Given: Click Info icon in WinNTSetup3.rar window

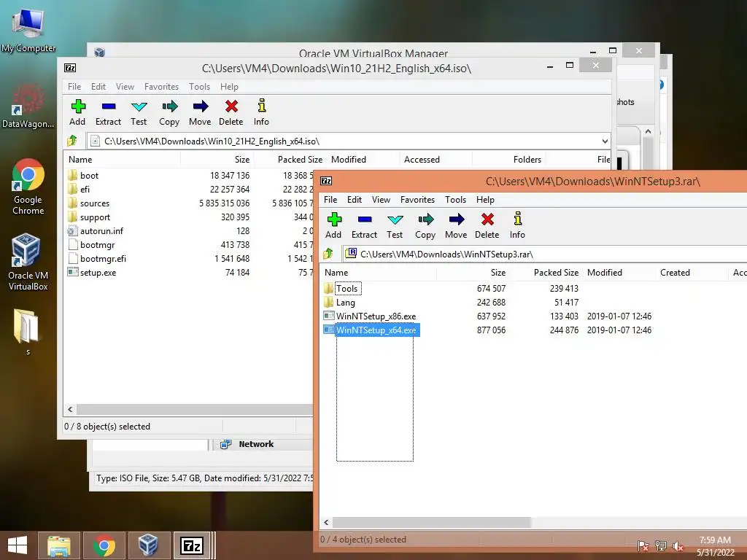Looking at the screenshot, I should (x=517, y=219).
